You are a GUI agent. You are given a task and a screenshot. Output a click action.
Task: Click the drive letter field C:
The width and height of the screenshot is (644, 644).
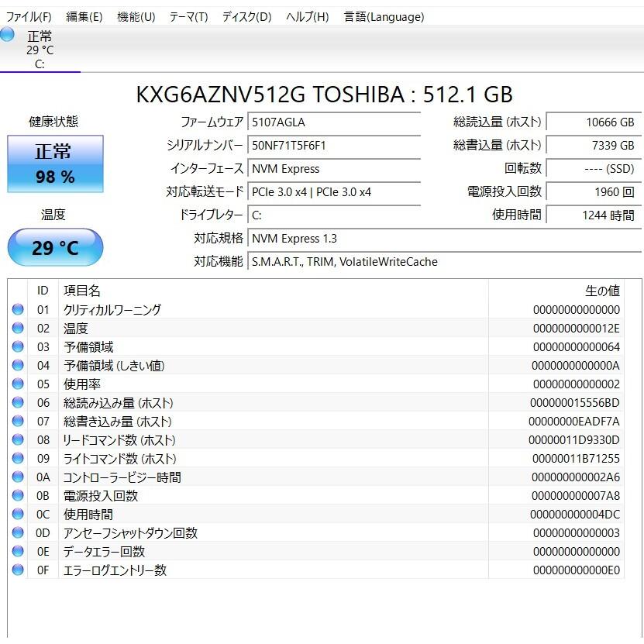pyautogui.click(x=334, y=215)
